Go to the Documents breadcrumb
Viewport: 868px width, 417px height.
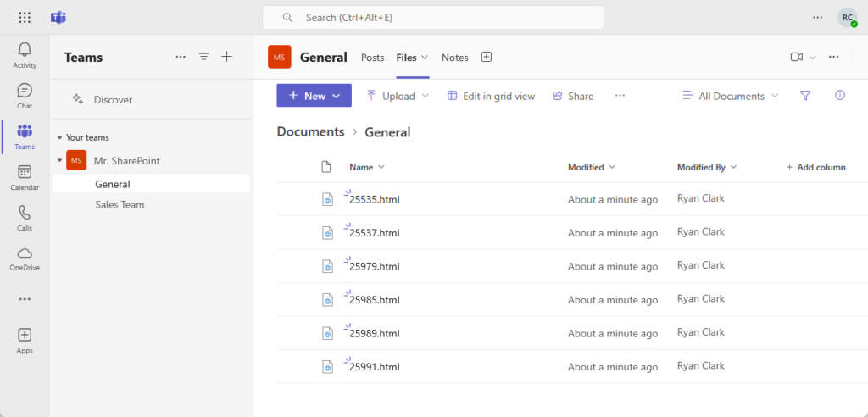[310, 132]
